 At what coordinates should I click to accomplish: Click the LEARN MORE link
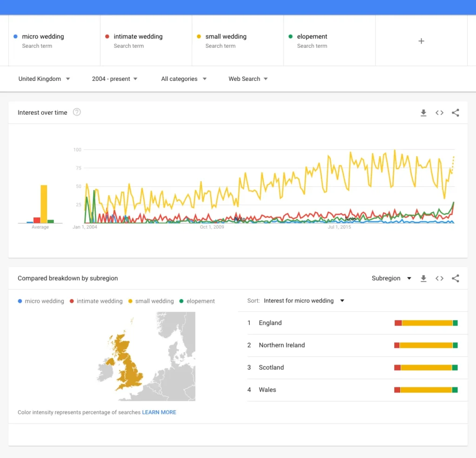click(x=159, y=412)
